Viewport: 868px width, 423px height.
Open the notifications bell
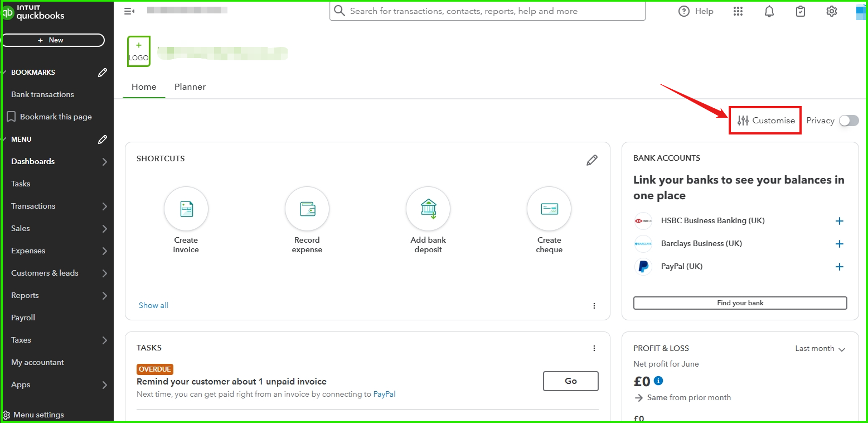tap(769, 11)
